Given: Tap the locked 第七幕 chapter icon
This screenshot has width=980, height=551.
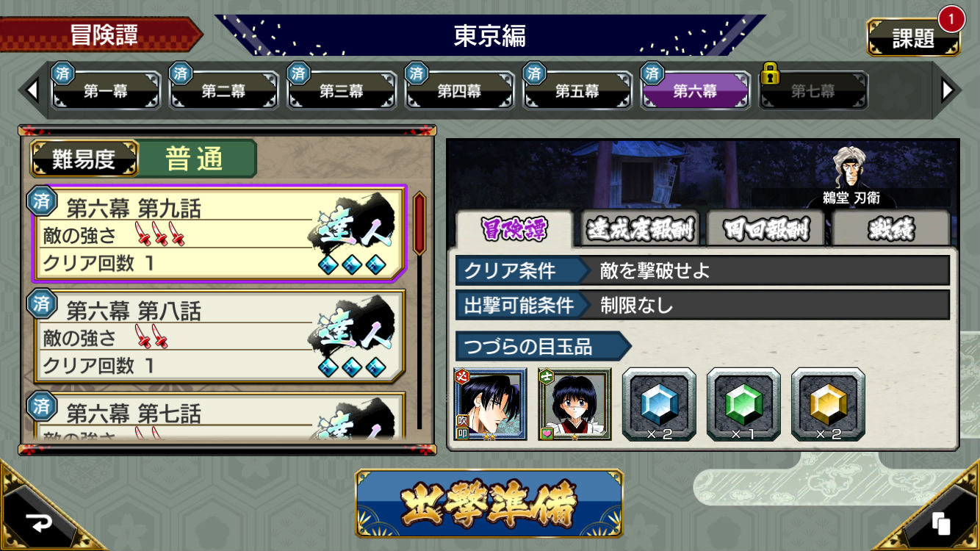Looking at the screenshot, I should (813, 90).
